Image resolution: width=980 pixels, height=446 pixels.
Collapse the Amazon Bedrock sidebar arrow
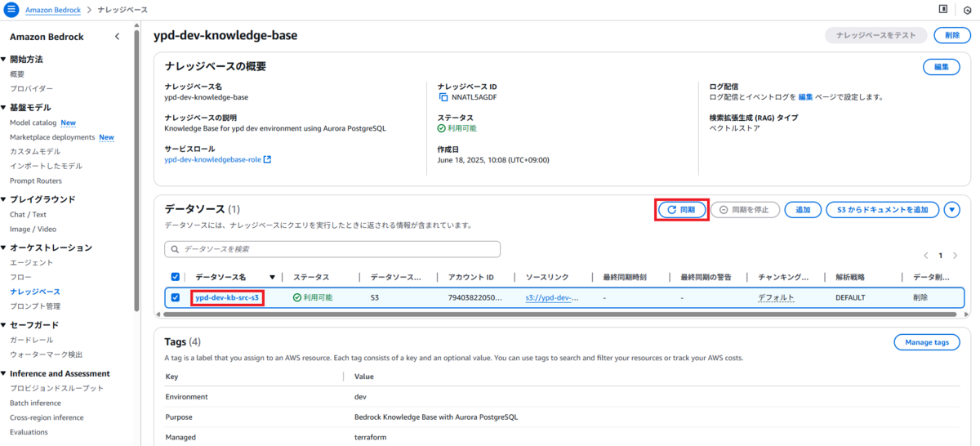pyautogui.click(x=117, y=36)
